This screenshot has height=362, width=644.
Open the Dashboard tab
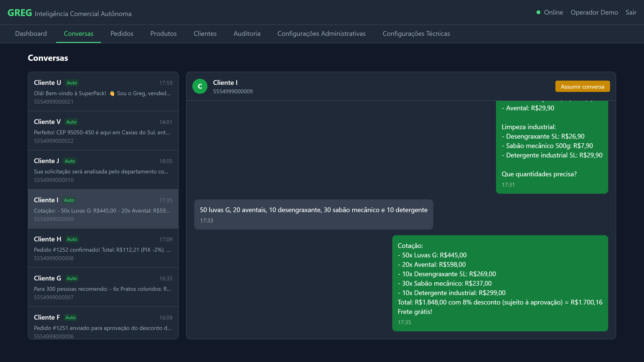click(x=31, y=33)
